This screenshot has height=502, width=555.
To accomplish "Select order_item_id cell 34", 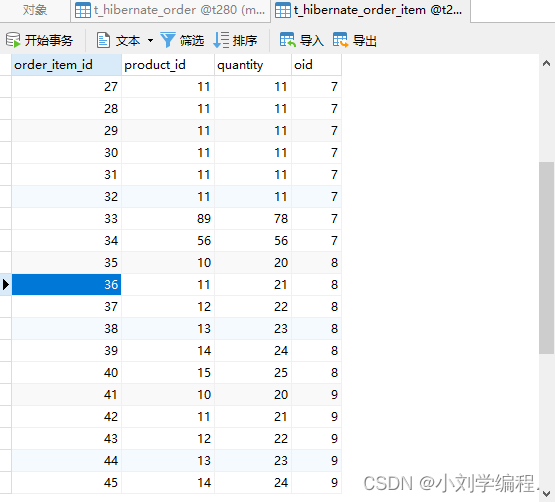I will 67,241.
